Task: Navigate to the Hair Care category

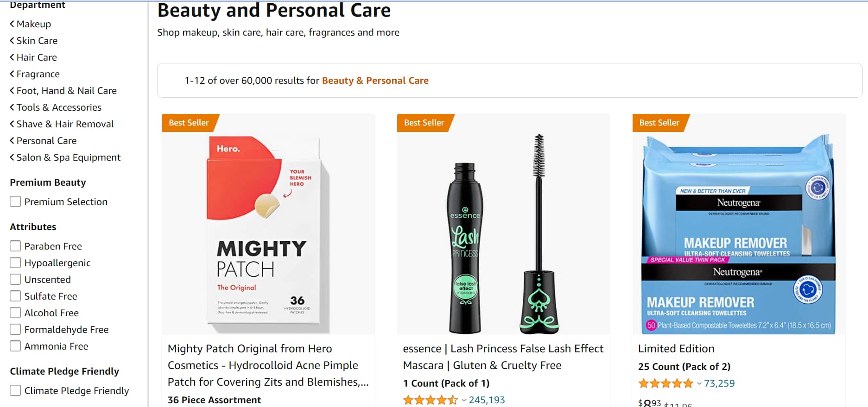Action: [x=36, y=57]
